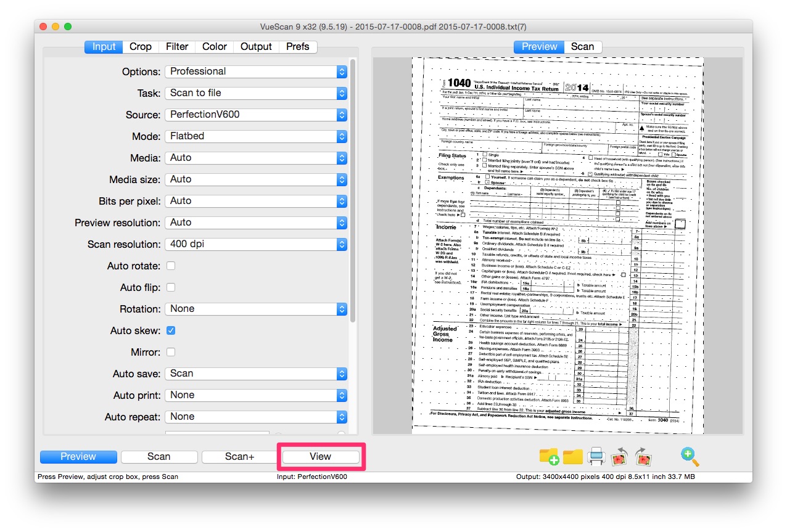Rotate the image right using the toolbar icon
Image resolution: width=787 pixels, height=532 pixels.
[x=643, y=457]
